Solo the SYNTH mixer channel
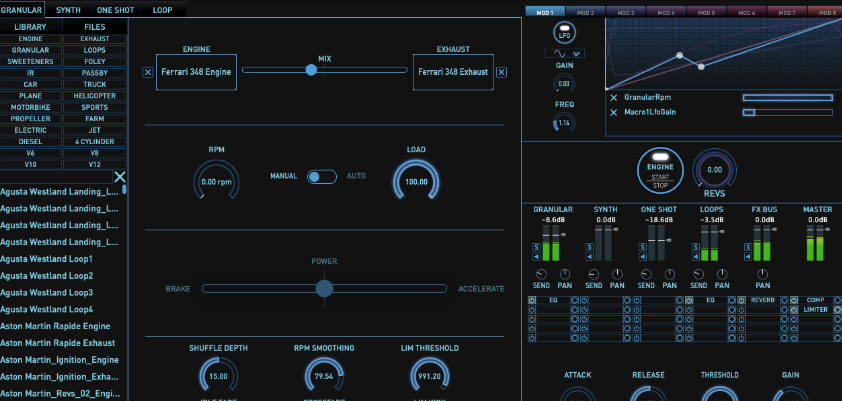Image resolution: width=842 pixels, height=401 pixels. pos(590,247)
